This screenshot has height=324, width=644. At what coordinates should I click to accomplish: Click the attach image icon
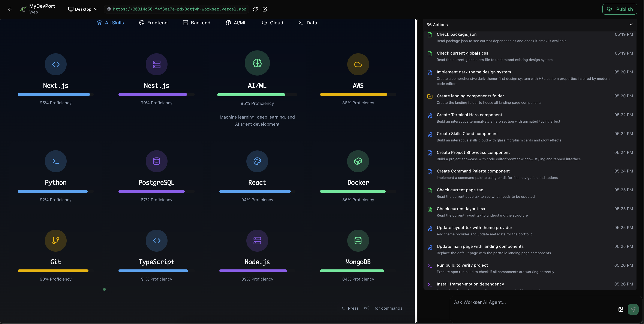pos(621,309)
